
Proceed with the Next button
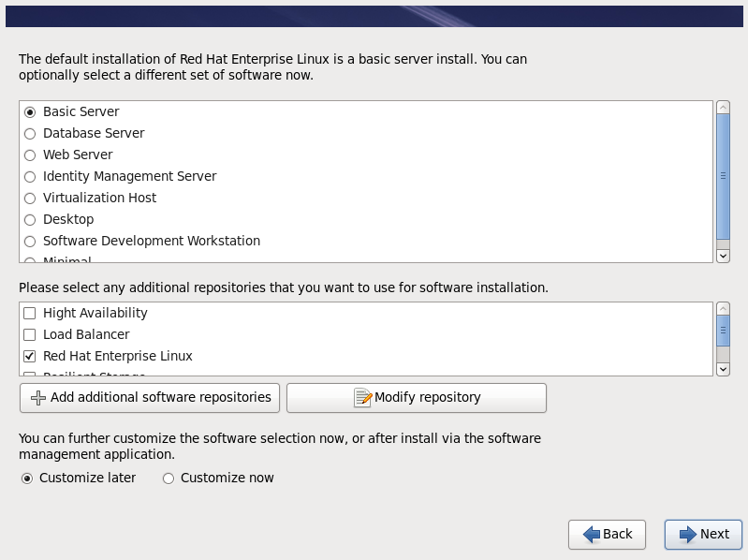703,534
